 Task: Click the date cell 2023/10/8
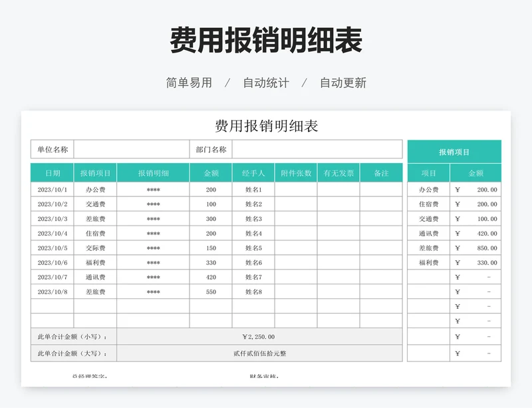coord(53,292)
